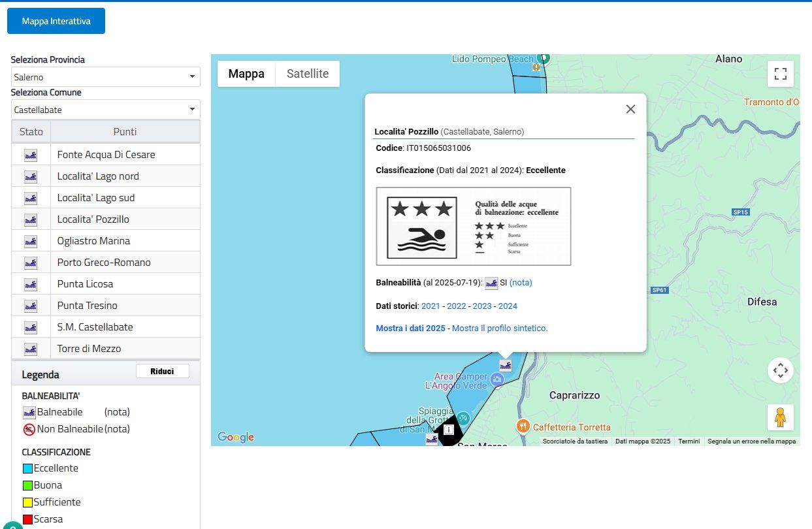
Task: Click the Area Camper L'Angolo Verde marker
Action: [x=497, y=379]
